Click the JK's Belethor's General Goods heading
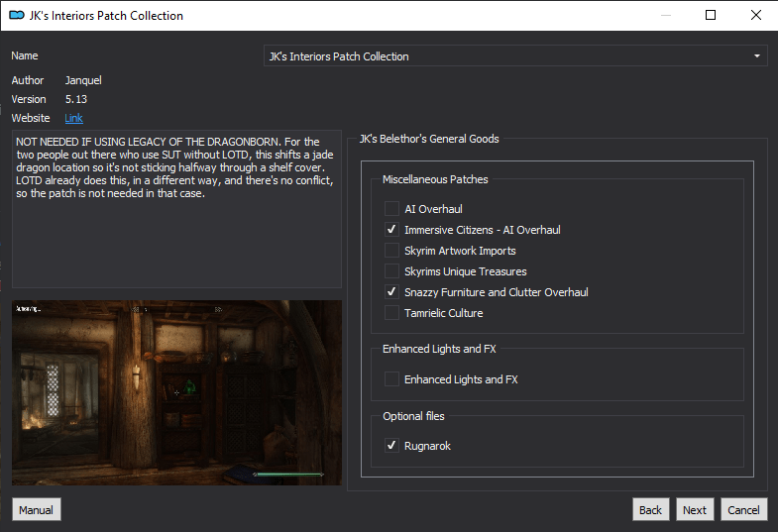778x532 pixels. click(429, 139)
